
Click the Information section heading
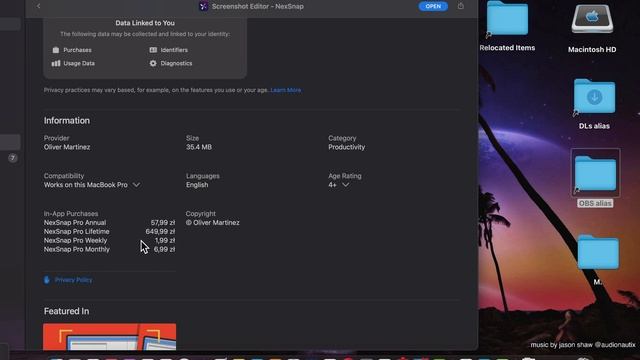click(x=67, y=120)
